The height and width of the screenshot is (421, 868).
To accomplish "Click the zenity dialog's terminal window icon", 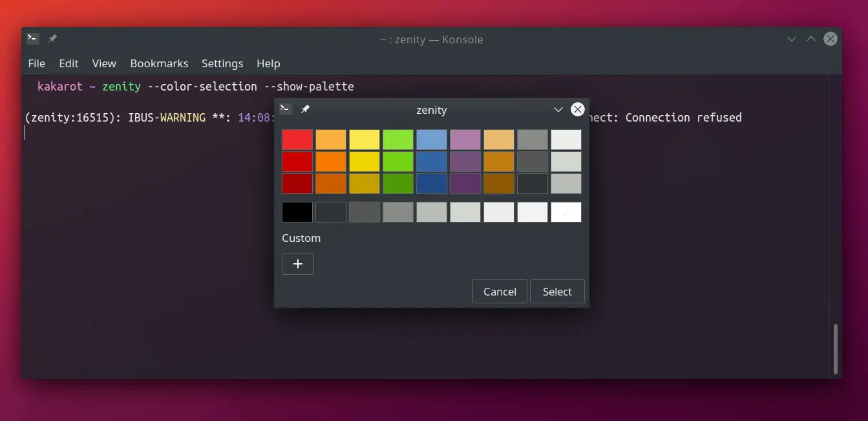I will click(x=285, y=109).
